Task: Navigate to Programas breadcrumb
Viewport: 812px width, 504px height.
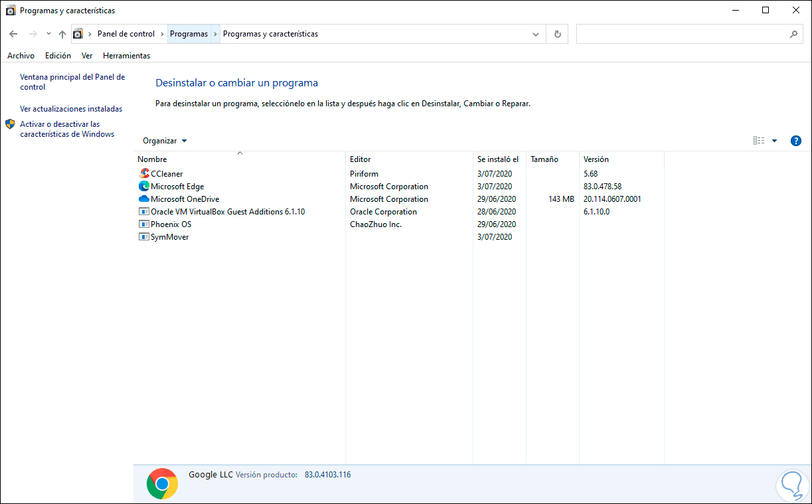Action: (189, 34)
